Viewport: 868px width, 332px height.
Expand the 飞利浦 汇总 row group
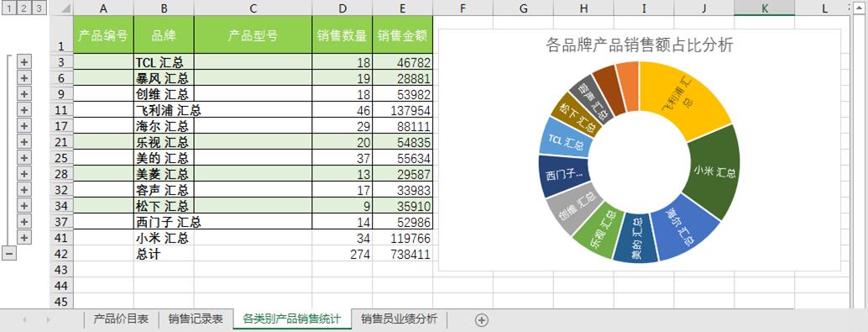pyautogui.click(x=24, y=110)
